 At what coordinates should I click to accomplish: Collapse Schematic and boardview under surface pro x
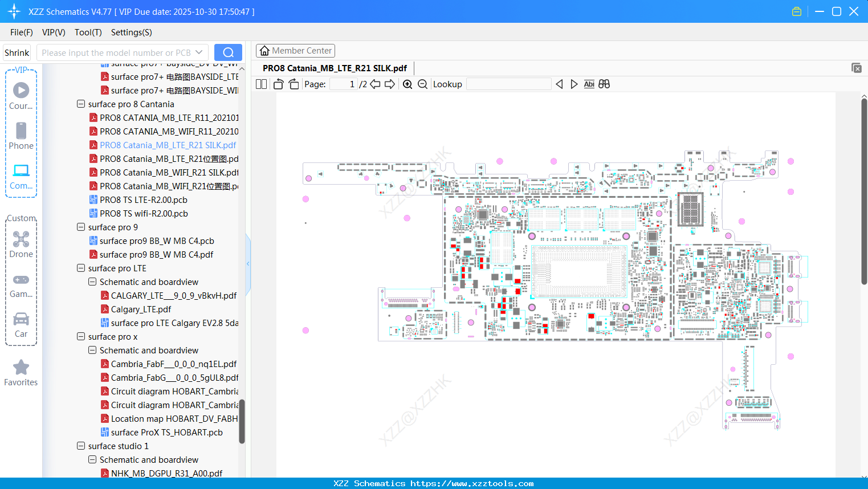click(92, 351)
